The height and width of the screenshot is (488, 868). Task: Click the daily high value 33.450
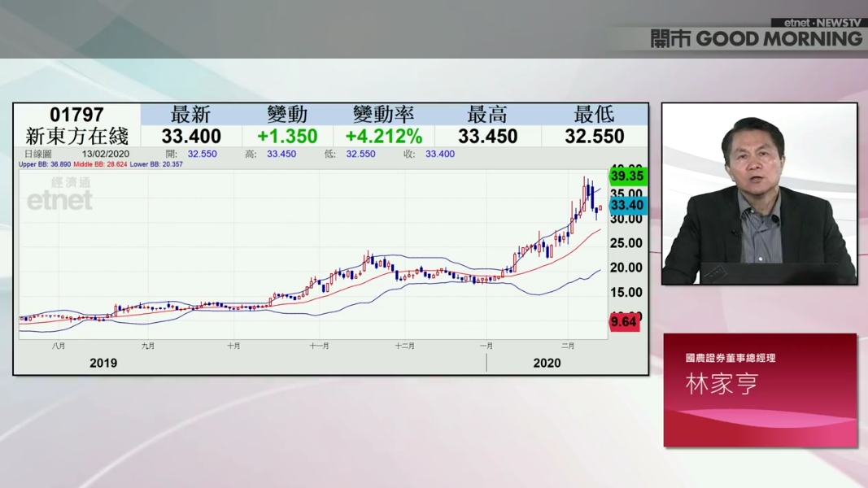point(488,136)
